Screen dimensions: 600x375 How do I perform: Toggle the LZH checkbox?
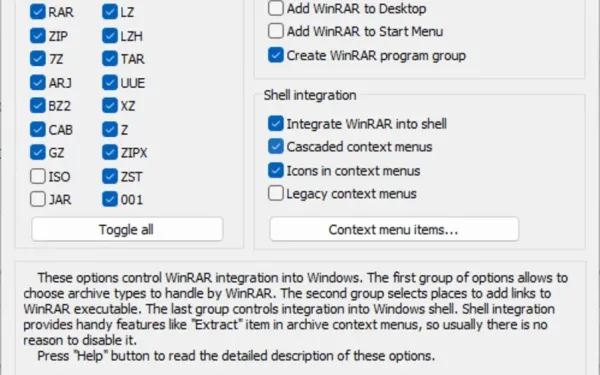[110, 36]
